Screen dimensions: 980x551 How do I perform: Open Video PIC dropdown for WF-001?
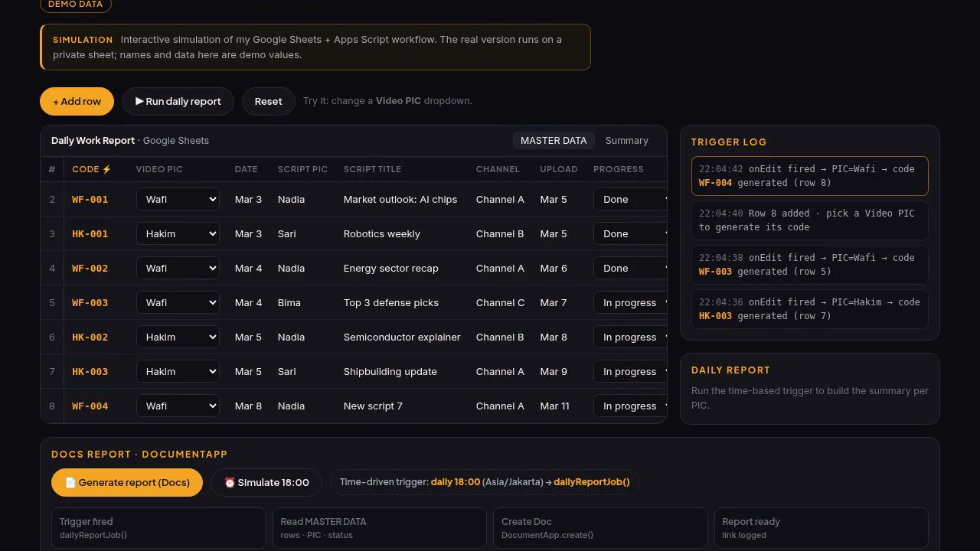coord(178,199)
